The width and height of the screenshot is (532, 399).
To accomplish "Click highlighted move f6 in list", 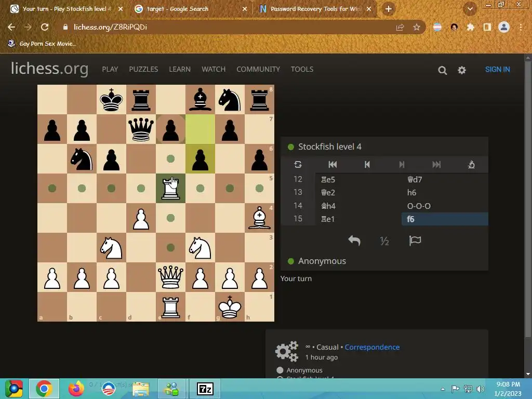I will pos(445,219).
